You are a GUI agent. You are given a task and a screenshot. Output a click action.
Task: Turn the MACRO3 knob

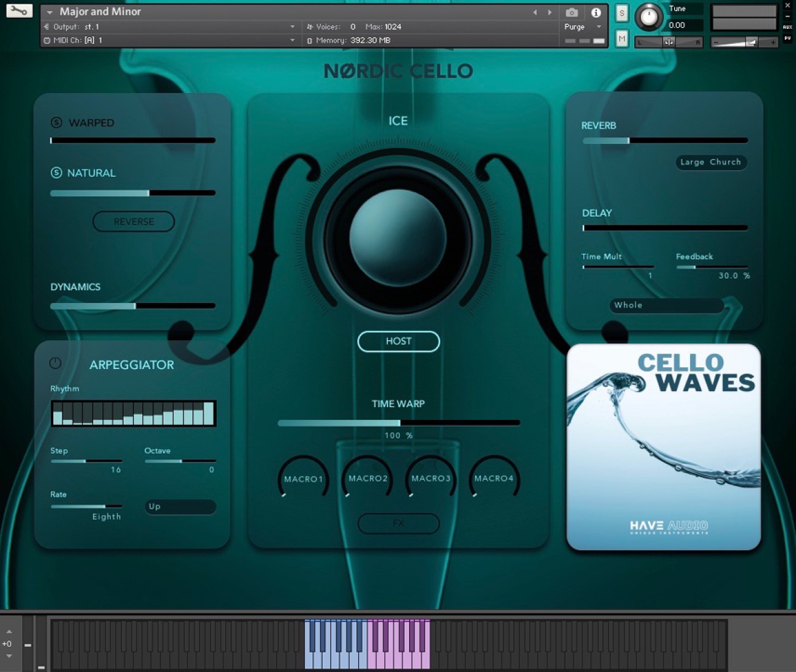430,479
